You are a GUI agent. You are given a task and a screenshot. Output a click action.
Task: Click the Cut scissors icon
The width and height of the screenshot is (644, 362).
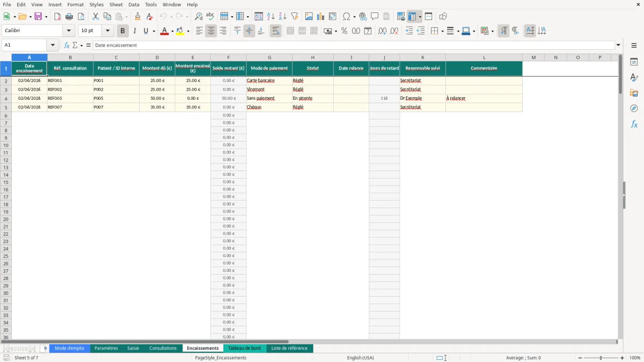96,17
